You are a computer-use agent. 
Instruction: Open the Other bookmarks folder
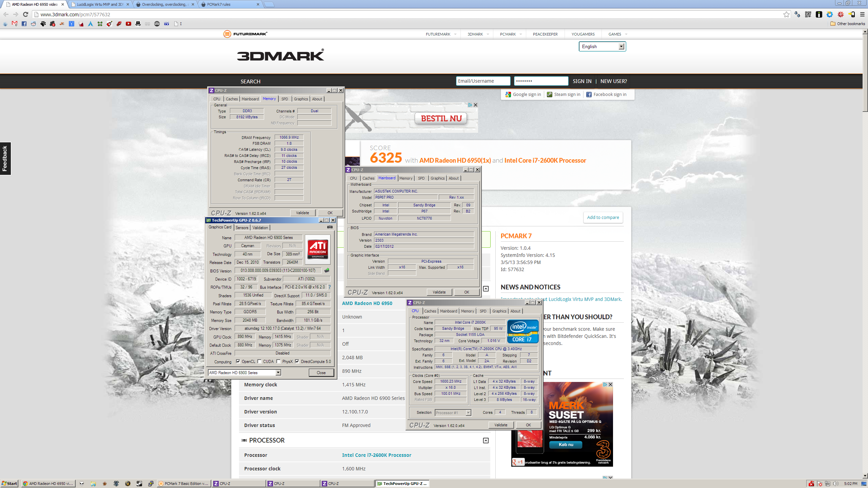(848, 24)
